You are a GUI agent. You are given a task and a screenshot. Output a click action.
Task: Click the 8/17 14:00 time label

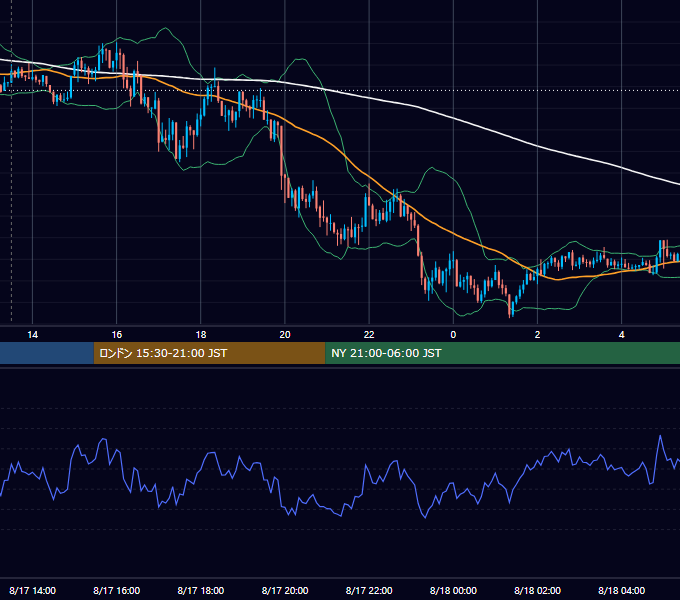point(33,590)
